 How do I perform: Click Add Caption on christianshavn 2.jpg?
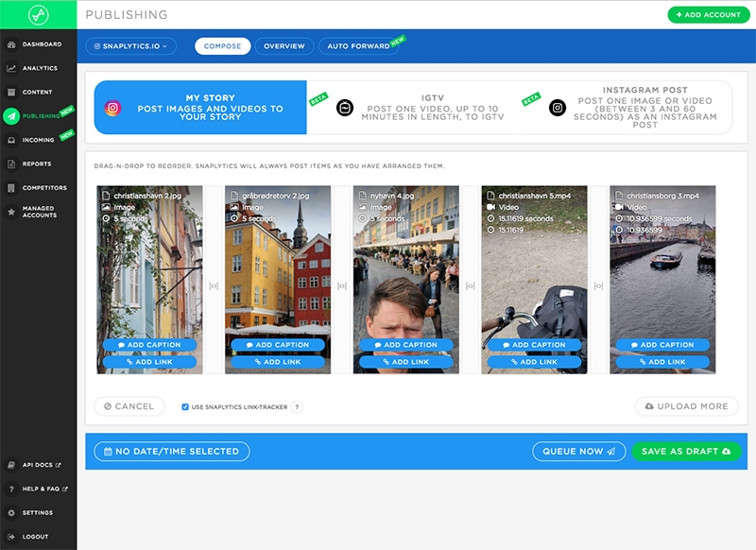(149, 345)
